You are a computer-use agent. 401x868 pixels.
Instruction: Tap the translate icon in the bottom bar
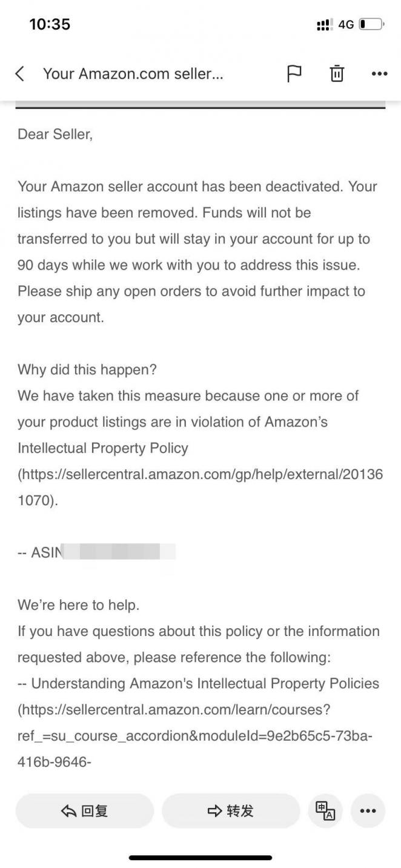tap(325, 810)
